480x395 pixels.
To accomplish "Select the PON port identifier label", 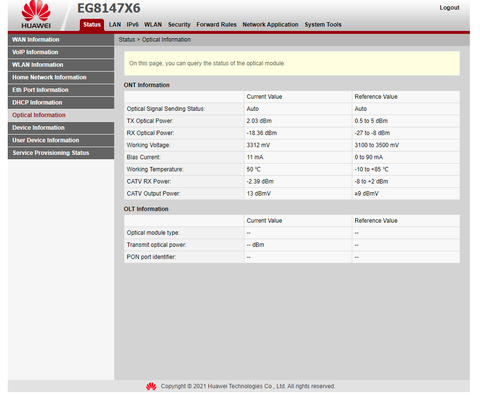I will point(151,257).
